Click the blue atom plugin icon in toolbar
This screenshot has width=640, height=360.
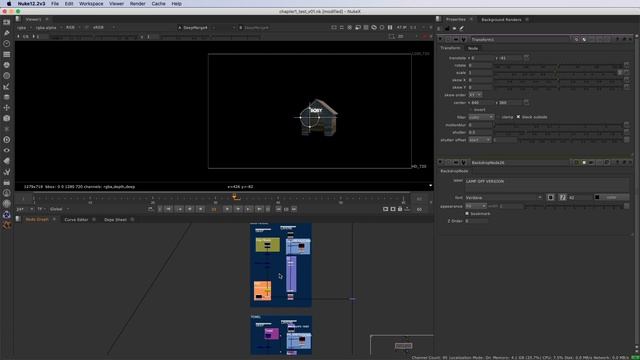point(7,214)
